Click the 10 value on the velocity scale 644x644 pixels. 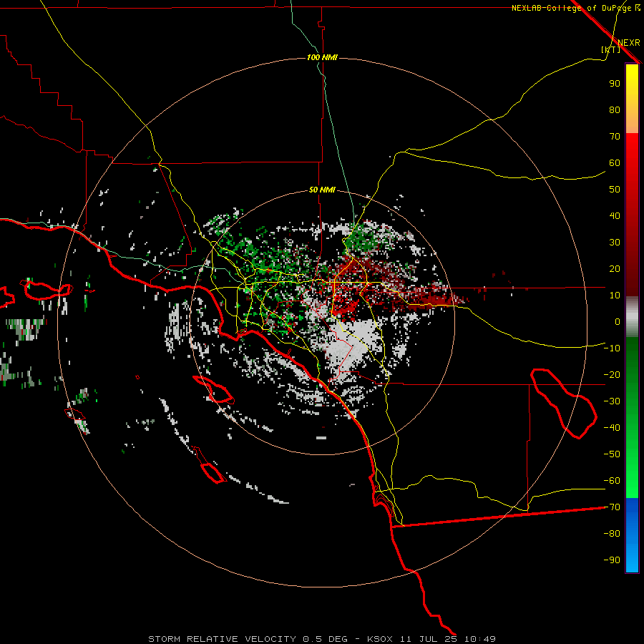coord(615,296)
